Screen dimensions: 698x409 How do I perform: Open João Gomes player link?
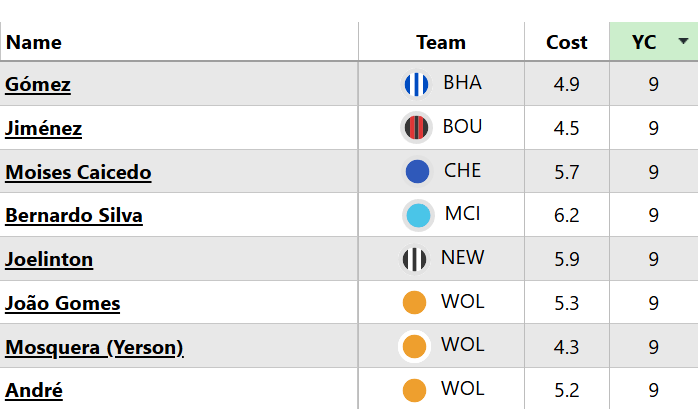[x=63, y=303]
